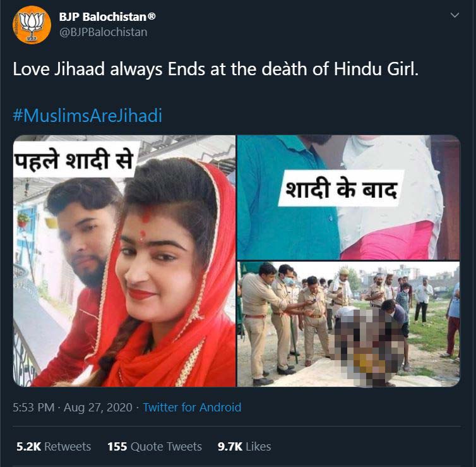Expand the tweet options chevron menu
Viewport: 476px width, 467px height.
click(455, 15)
